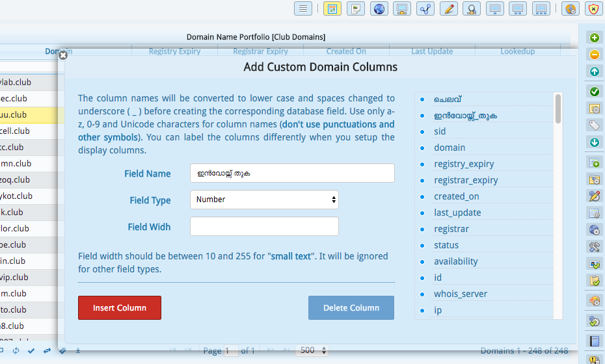The width and height of the screenshot is (605, 364).
Task: Click the column list scrollbar thumb
Action: click(558, 109)
